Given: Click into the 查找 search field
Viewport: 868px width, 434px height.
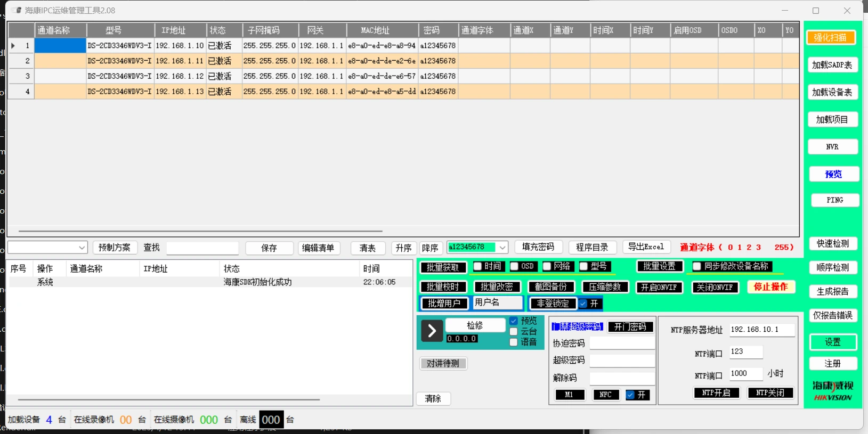Looking at the screenshot, I should pos(202,248).
